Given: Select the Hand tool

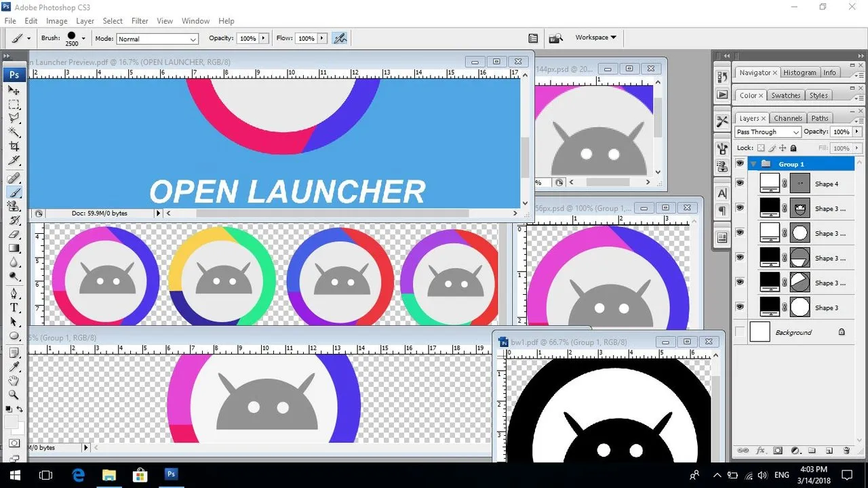Looking at the screenshot, I should tap(14, 381).
